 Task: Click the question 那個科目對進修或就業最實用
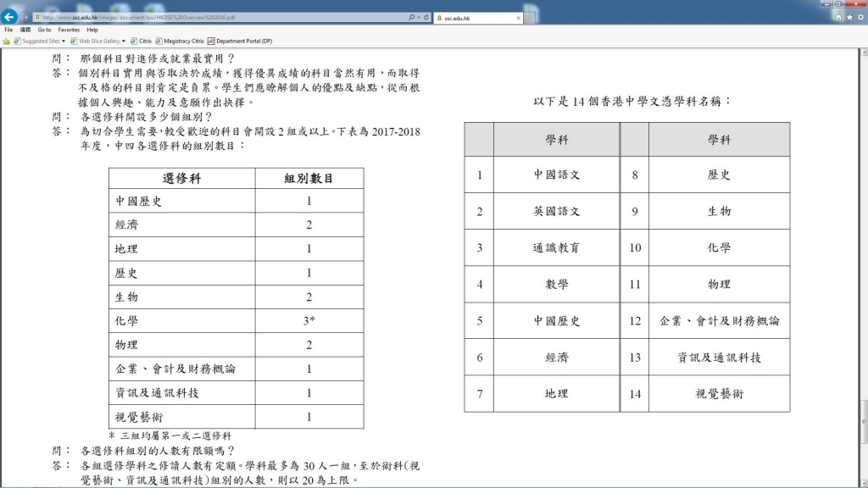point(158,58)
